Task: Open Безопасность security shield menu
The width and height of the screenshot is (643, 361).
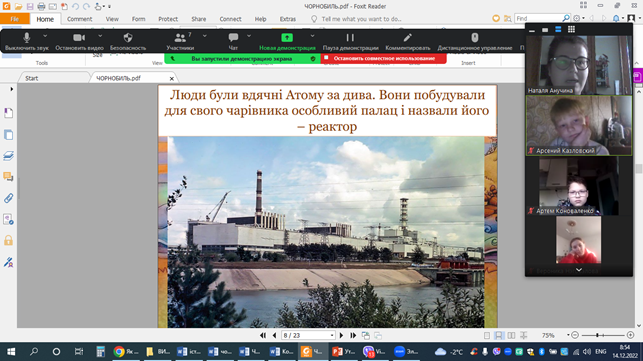Action: pyautogui.click(x=128, y=41)
